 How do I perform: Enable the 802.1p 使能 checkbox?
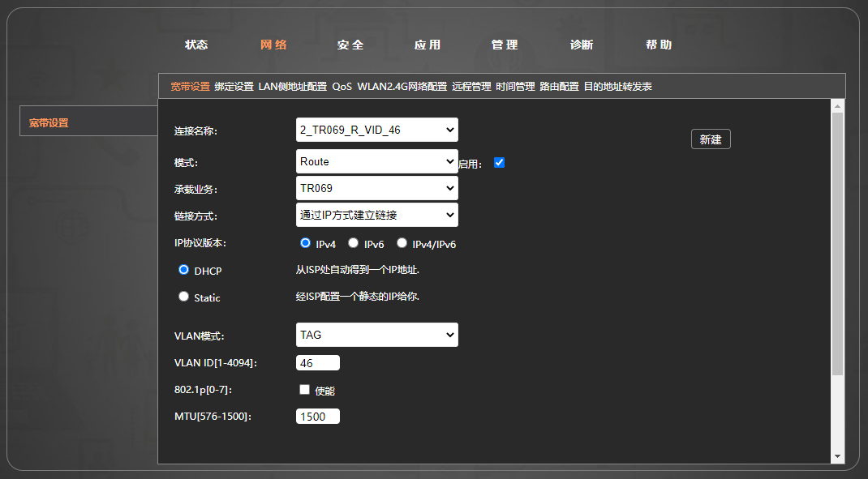[x=304, y=389]
